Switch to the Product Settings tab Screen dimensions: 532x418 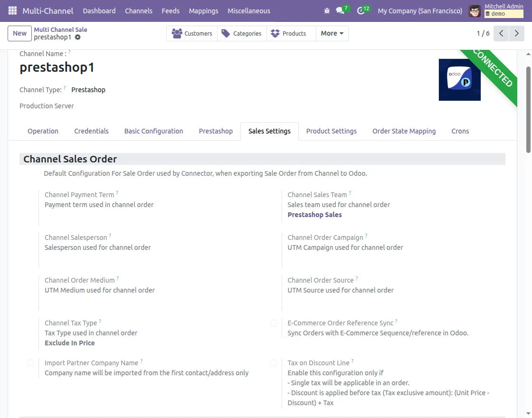point(331,131)
